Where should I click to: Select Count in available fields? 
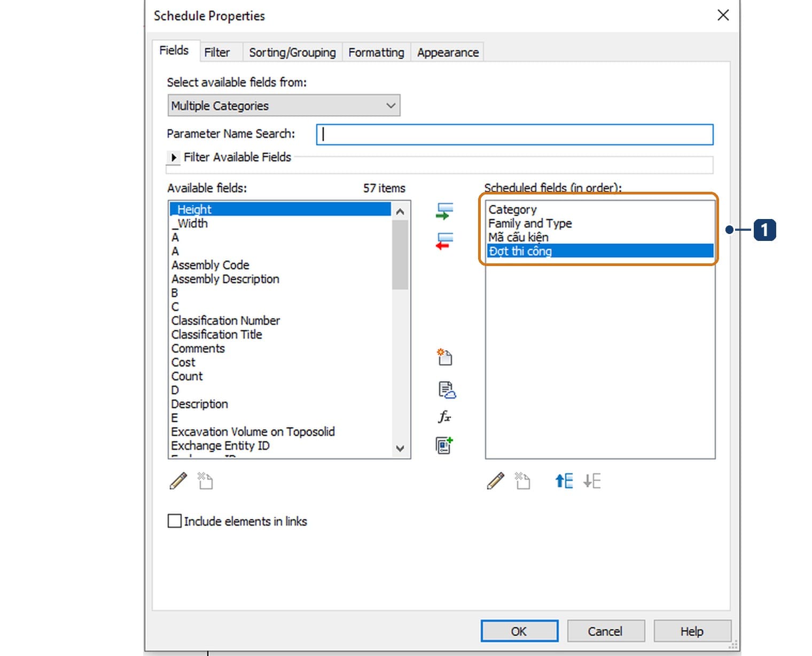(280, 376)
